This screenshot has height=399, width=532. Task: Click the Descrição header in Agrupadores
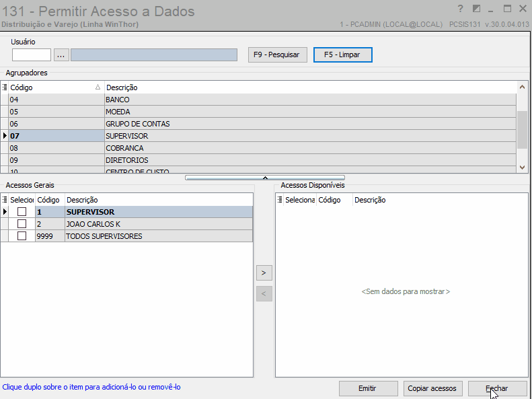point(311,87)
